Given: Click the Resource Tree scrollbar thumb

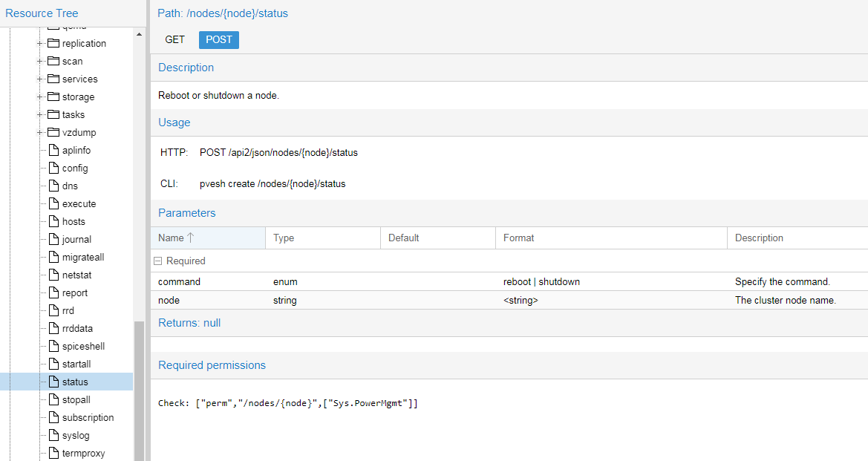Looking at the screenshot, I should 139,390.
